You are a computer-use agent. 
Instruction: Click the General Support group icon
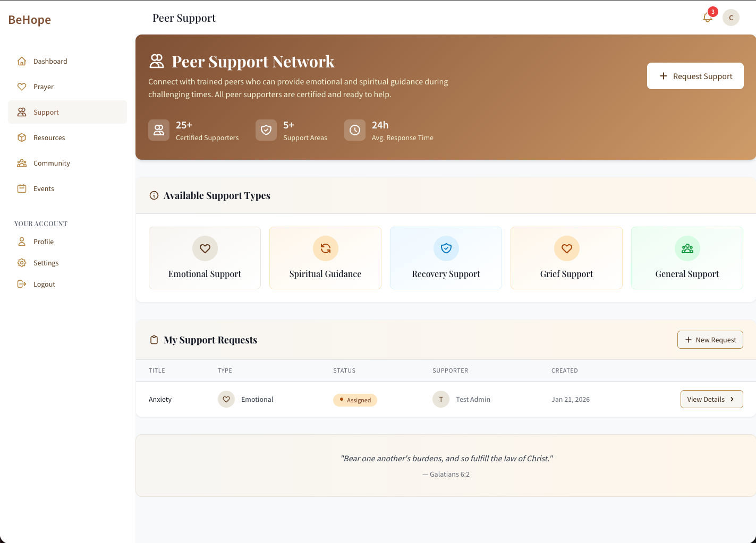[687, 248]
